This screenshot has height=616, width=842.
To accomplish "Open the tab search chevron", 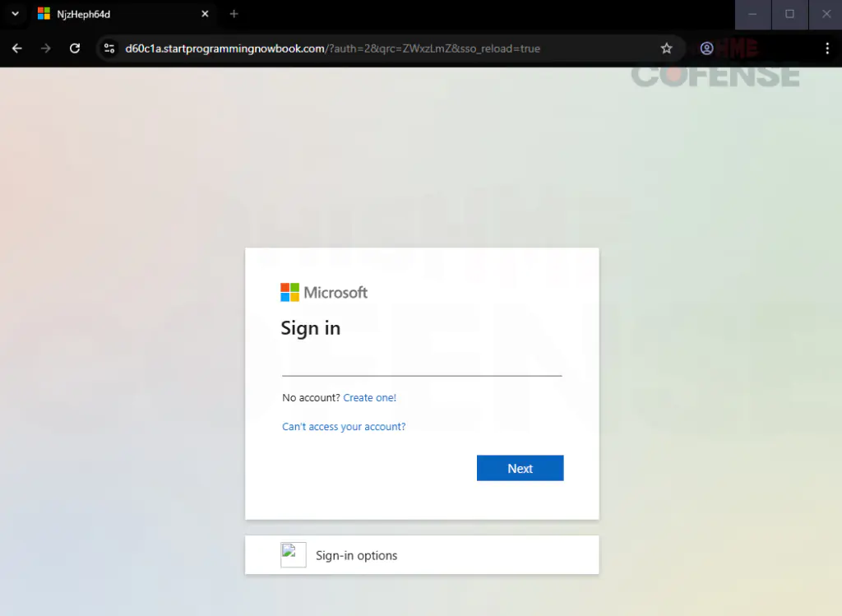I will 13,14.
